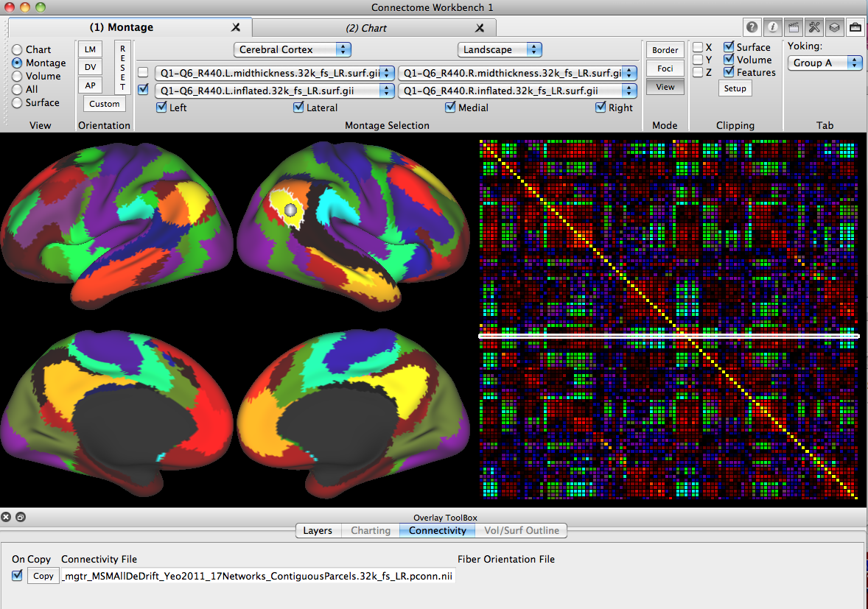Click the pconn.nii connectivity file name field

258,576
